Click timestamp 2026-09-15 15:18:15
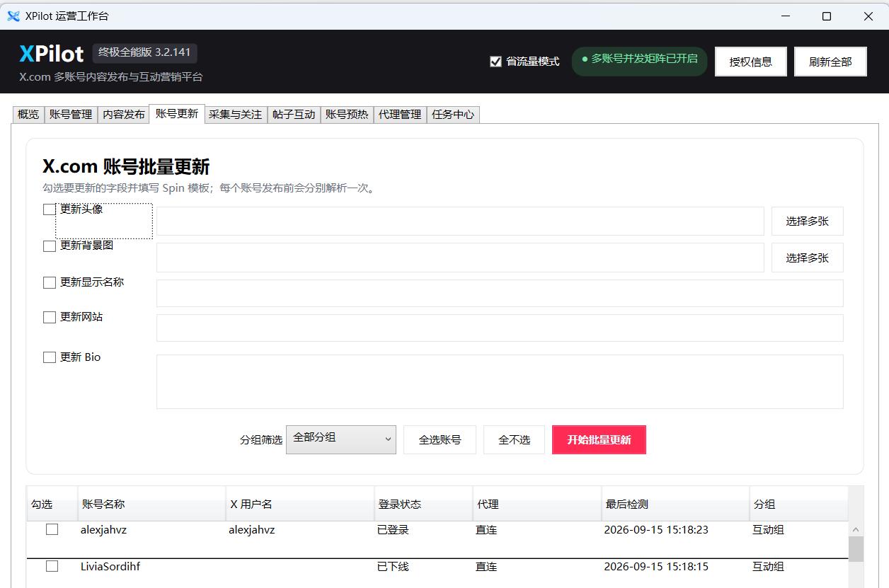The width and height of the screenshot is (889, 588). [656, 566]
